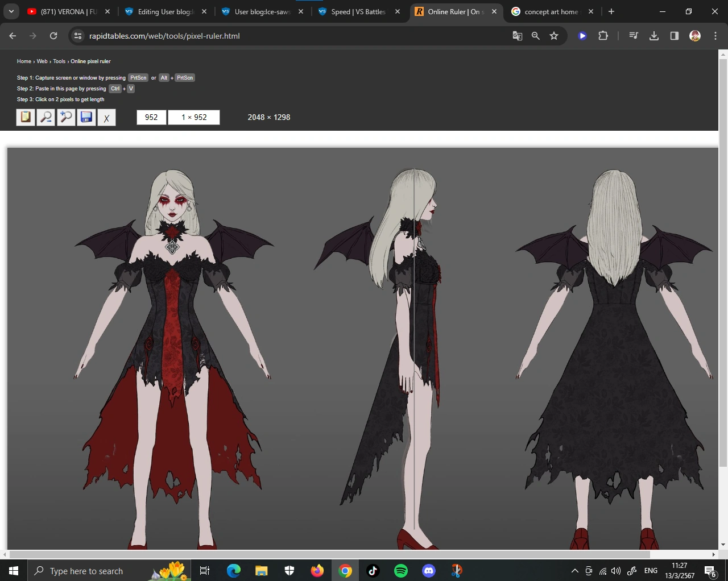
Task: Click the zoom in magnifier tool
Action: coord(66,117)
